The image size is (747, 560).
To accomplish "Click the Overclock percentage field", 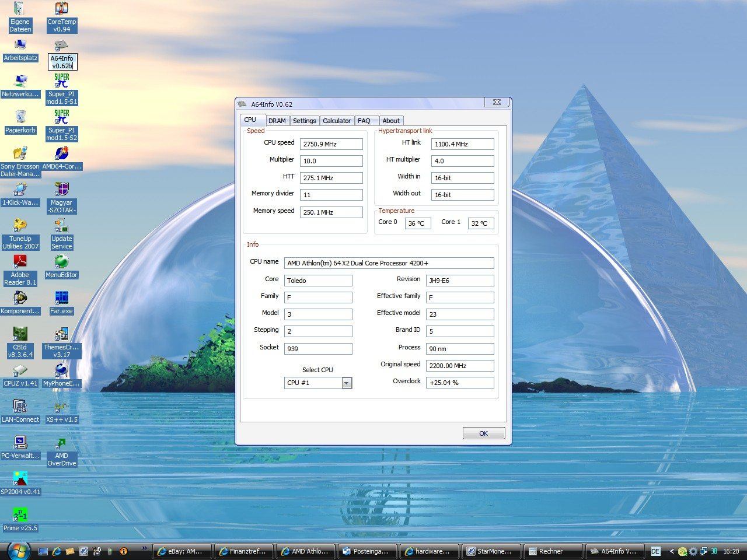I will [460, 383].
